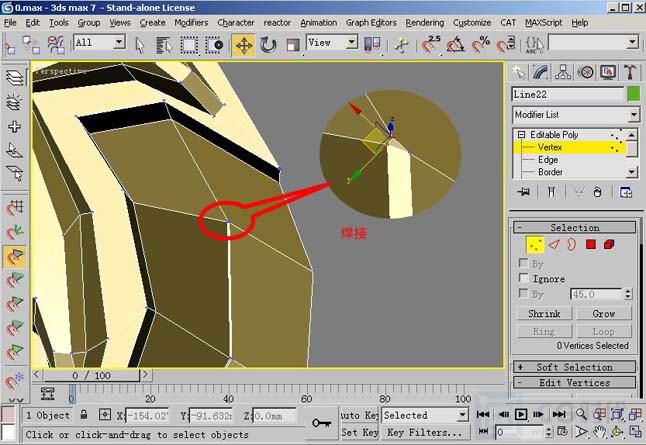Collapse the Edit Vertices rollout
This screenshot has height=445, width=646.
pos(574,382)
